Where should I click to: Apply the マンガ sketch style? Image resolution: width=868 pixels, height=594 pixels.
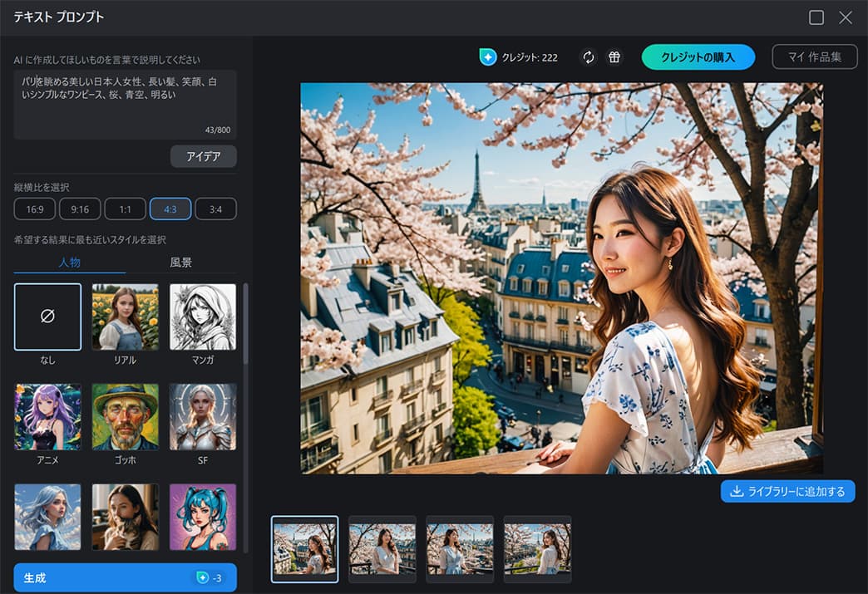[203, 317]
